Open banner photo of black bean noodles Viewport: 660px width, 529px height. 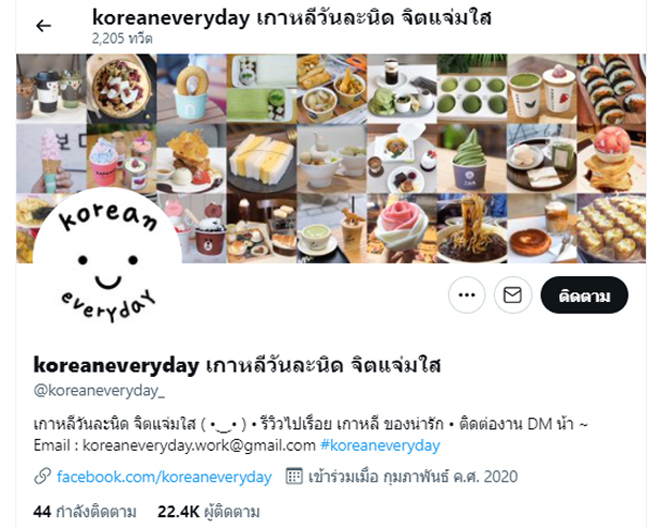471,229
